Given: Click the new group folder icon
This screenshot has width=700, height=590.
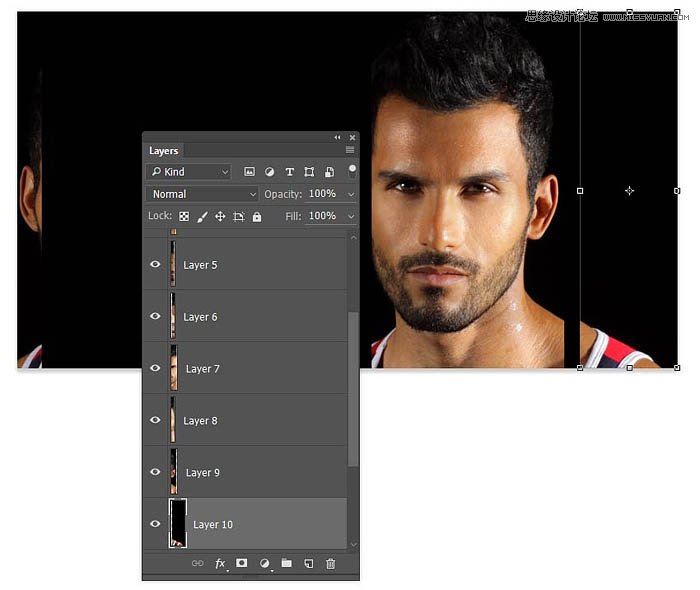Looking at the screenshot, I should (286, 564).
